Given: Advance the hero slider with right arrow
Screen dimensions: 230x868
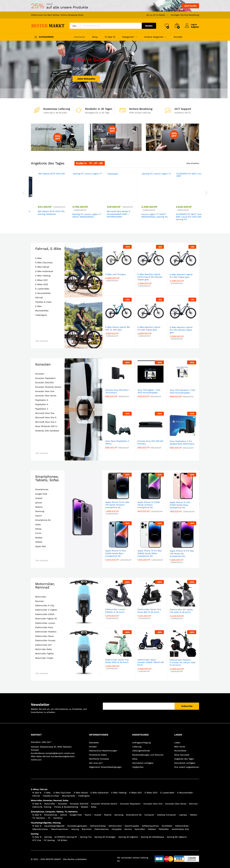Looking at the screenshot, I should point(195,69).
